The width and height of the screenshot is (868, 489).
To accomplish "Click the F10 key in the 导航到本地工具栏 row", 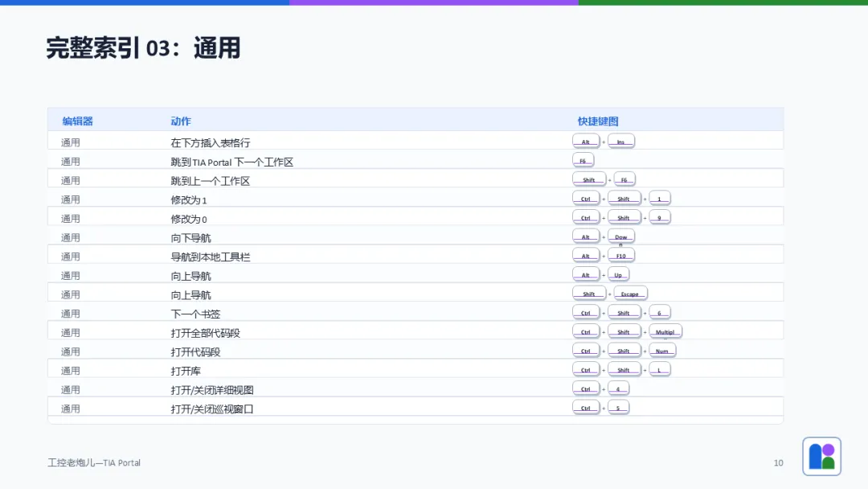I will (x=620, y=256).
